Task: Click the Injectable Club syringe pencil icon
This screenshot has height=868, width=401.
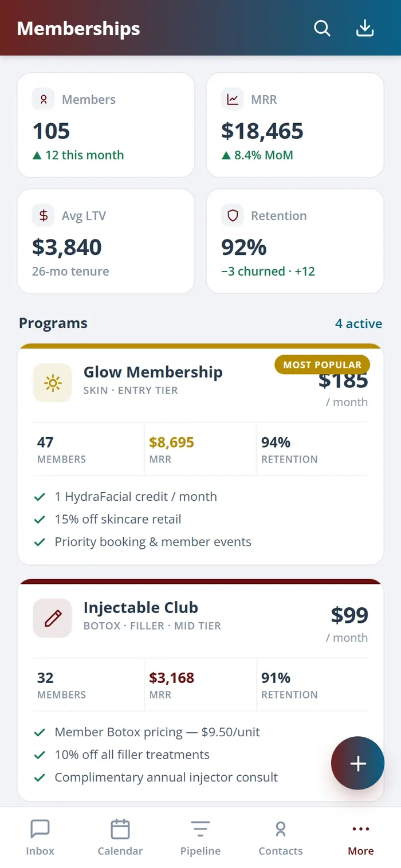Action: click(52, 618)
